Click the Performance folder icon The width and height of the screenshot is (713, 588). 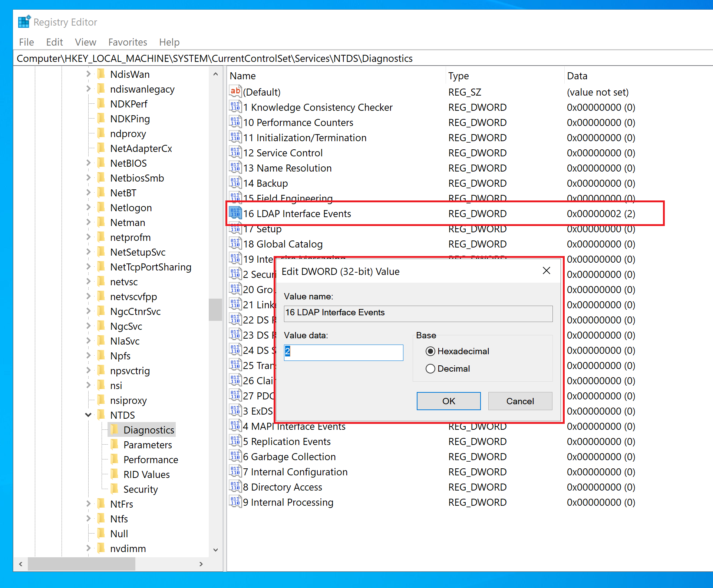tap(115, 459)
